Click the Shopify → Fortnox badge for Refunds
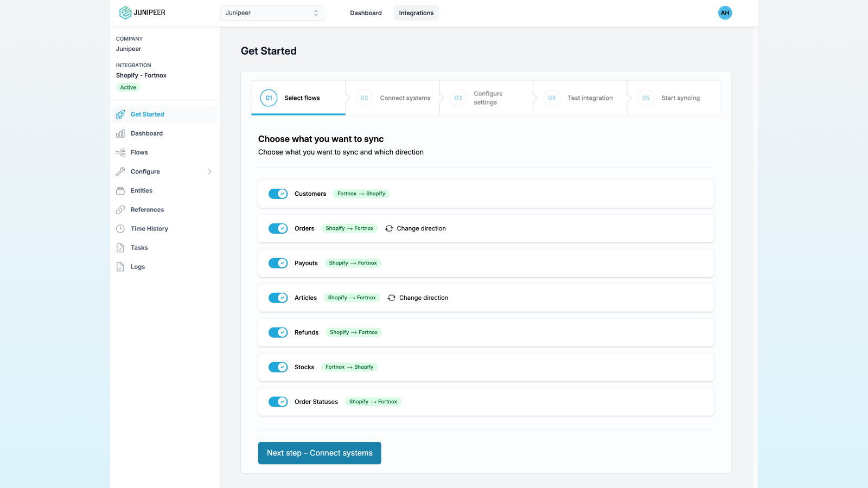Screen dimensions: 868x488 354,332
